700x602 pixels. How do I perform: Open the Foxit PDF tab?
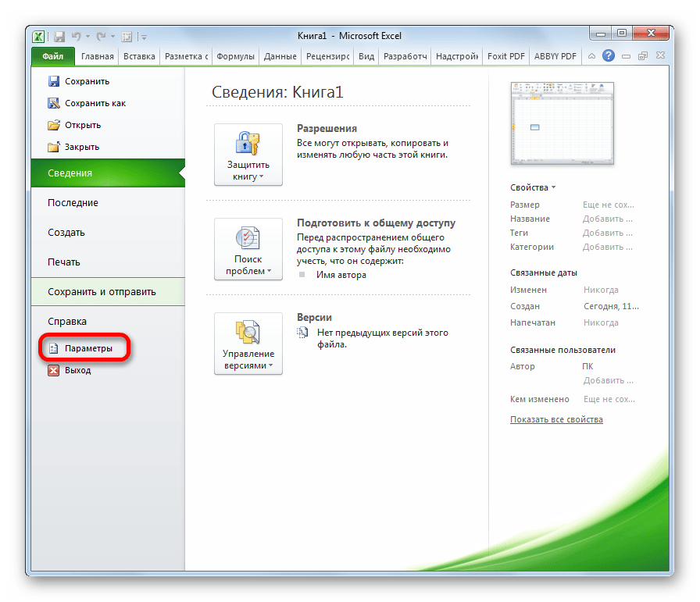505,56
